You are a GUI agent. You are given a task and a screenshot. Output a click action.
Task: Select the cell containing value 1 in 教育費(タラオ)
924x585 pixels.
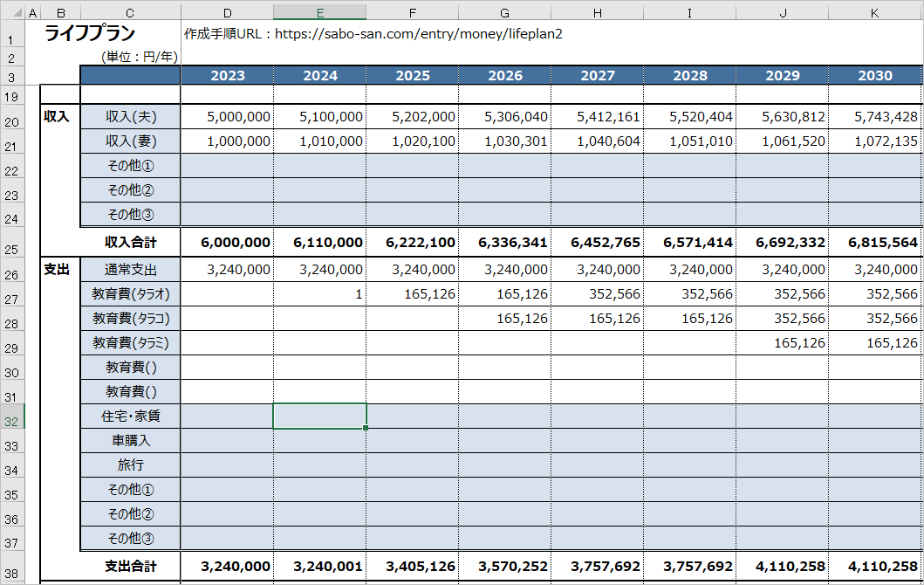pyautogui.click(x=320, y=293)
